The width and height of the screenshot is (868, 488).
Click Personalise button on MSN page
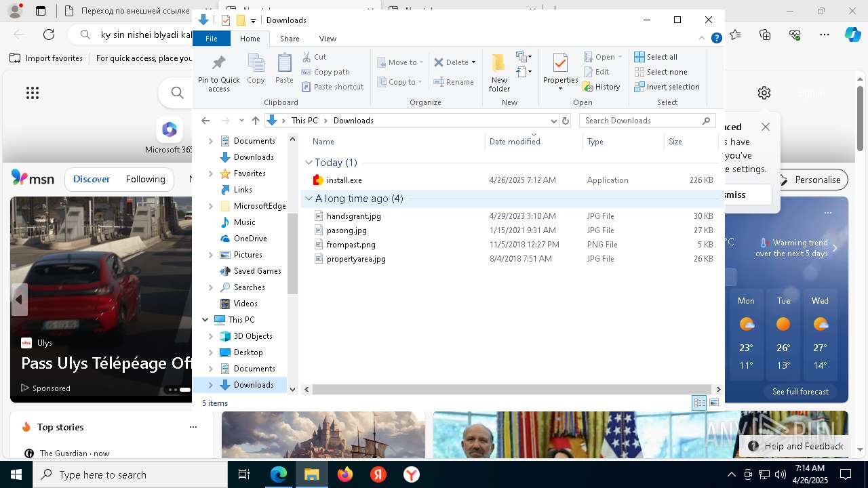pos(812,180)
